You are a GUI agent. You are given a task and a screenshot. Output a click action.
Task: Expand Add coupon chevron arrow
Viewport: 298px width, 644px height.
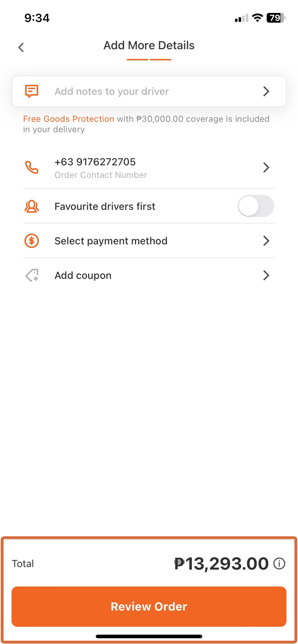266,275
